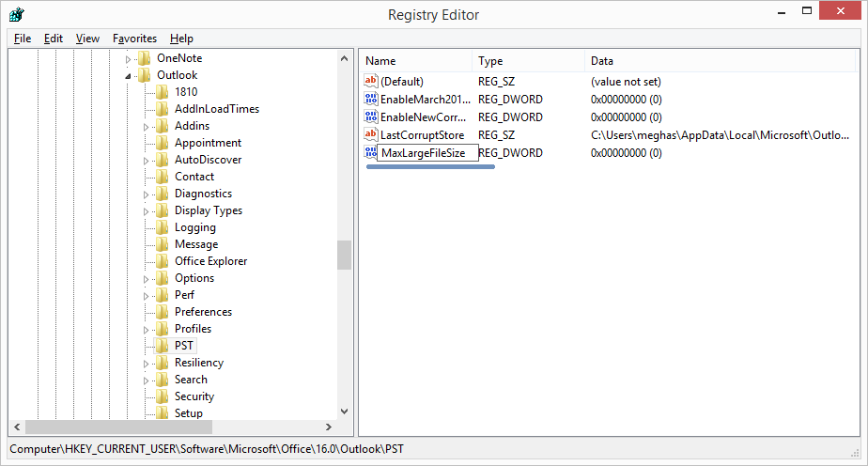Viewport: 868px width, 466px height.
Task: Click the status bar registry path text
Action: tap(207, 449)
